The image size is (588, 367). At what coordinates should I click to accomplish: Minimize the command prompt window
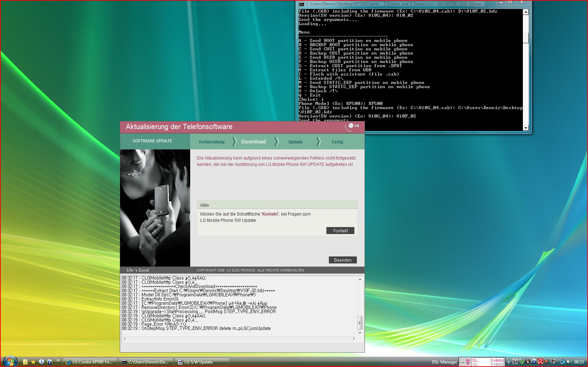pos(501,3)
